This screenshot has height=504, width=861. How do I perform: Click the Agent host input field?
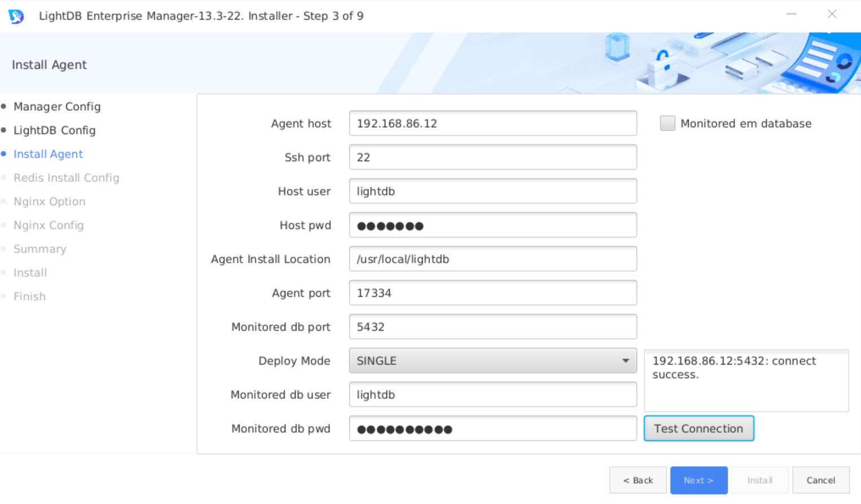493,123
